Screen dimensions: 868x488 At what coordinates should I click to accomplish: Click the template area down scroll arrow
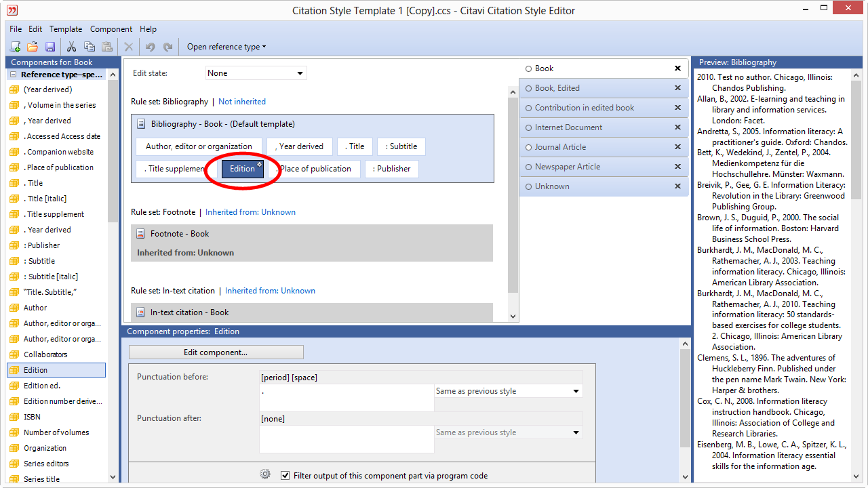[513, 316]
